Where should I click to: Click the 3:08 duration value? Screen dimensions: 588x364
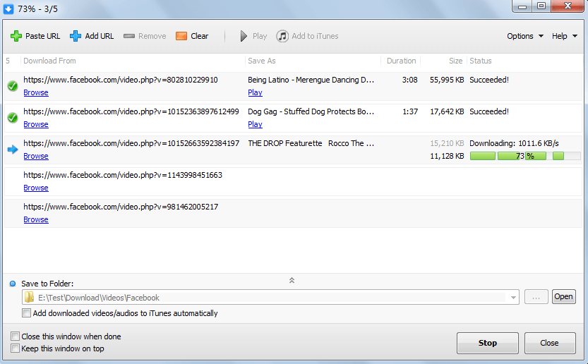click(x=409, y=80)
